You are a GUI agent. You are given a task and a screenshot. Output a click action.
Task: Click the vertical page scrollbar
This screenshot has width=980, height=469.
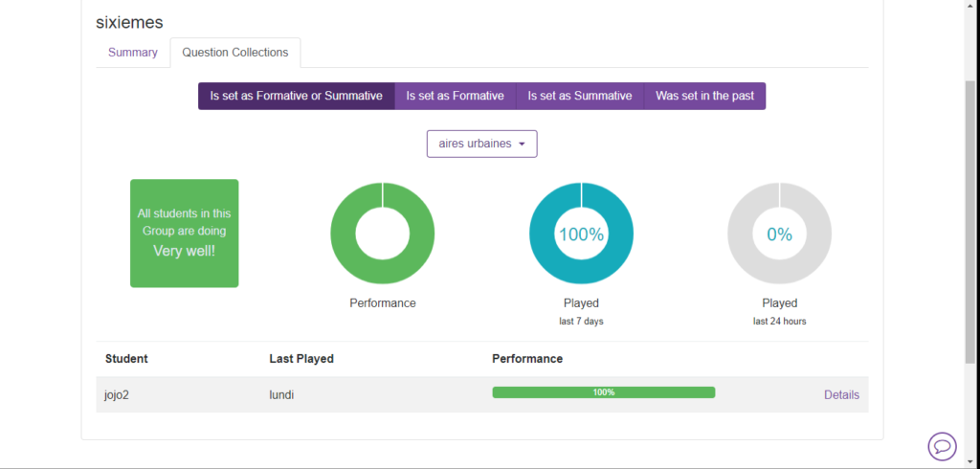pyautogui.click(x=970, y=220)
